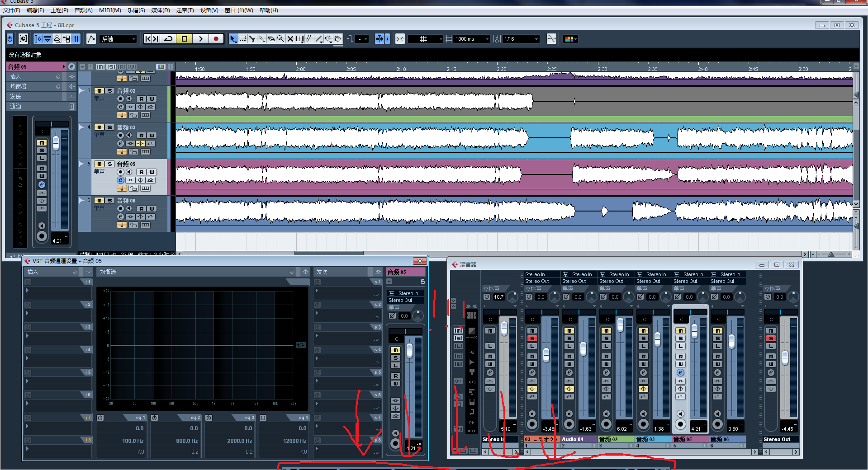Enable record on track 音频 06
The image size is (868, 470).
coord(120,208)
